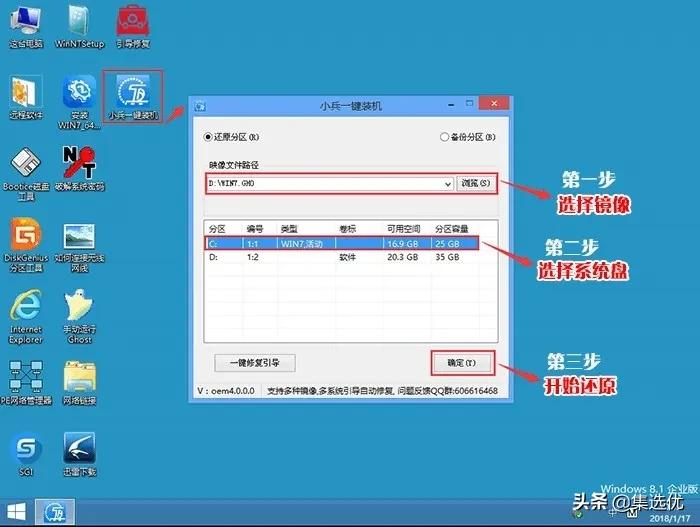Open the 手动运行Ghost ghost icon

pos(79,316)
